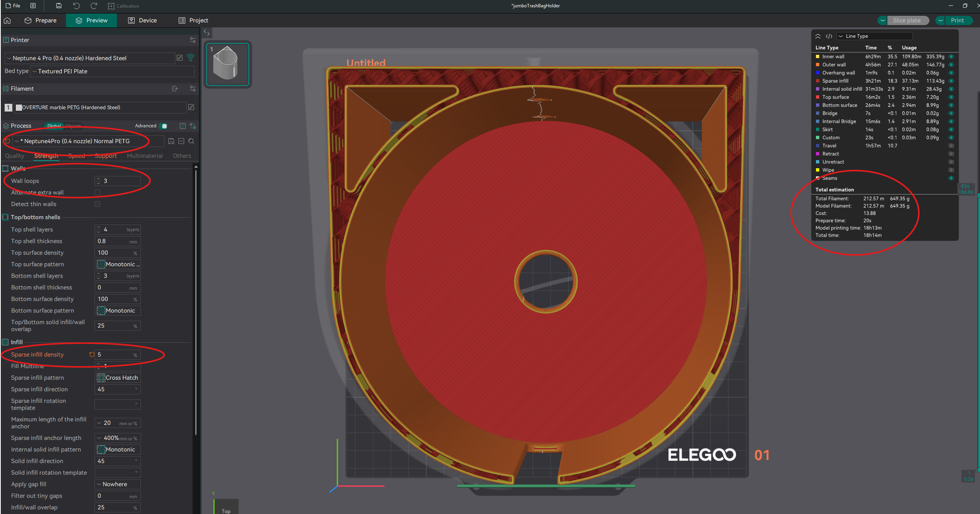Viewport: 980px width, 514px height.
Task: Click the Print button
Action: 958,20
